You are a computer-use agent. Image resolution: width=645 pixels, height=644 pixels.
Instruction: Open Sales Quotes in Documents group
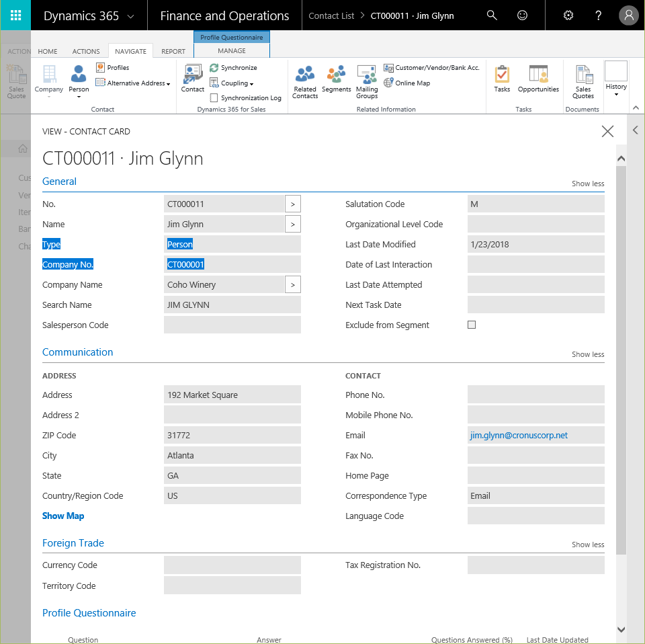coord(583,82)
